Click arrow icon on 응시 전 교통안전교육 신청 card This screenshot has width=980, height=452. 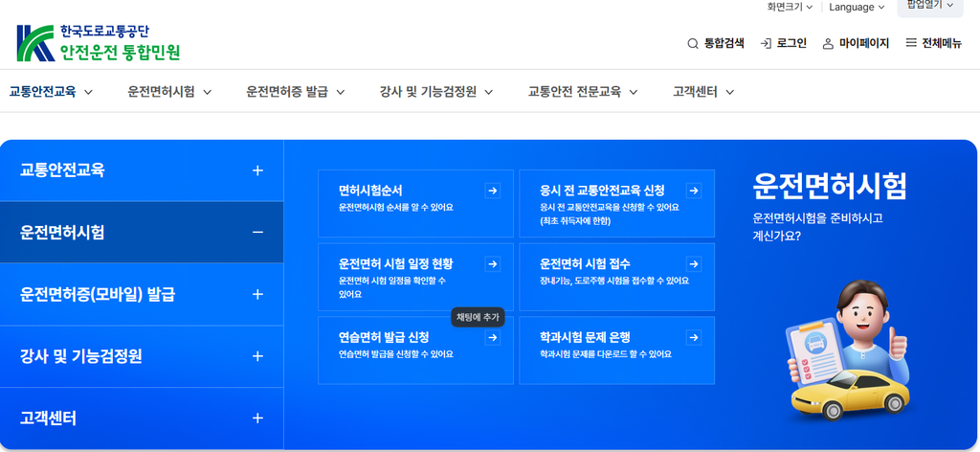click(694, 191)
